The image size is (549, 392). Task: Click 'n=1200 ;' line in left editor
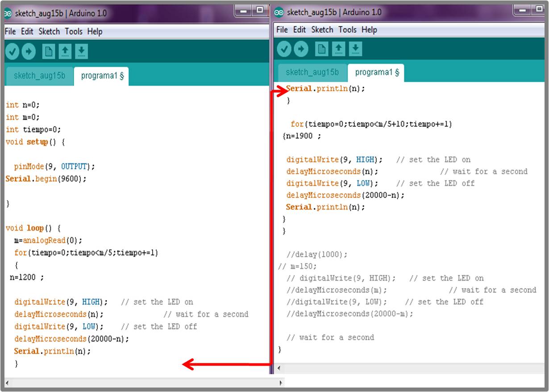tap(27, 277)
